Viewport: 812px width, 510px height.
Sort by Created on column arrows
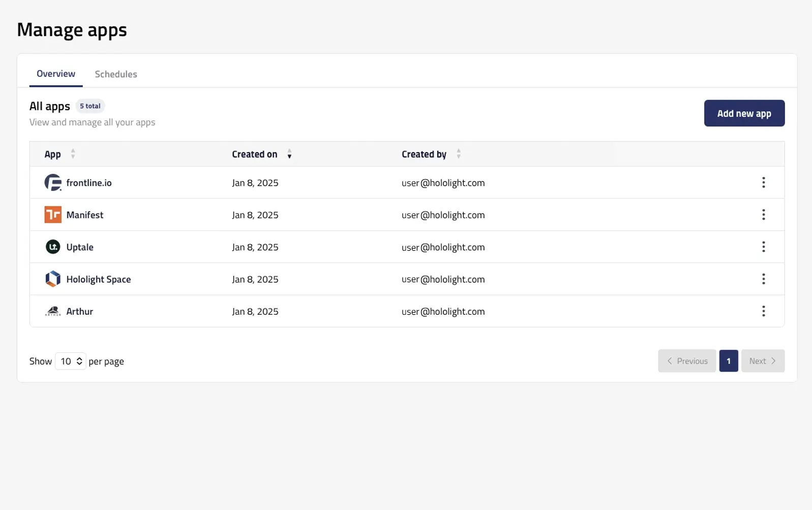(289, 154)
